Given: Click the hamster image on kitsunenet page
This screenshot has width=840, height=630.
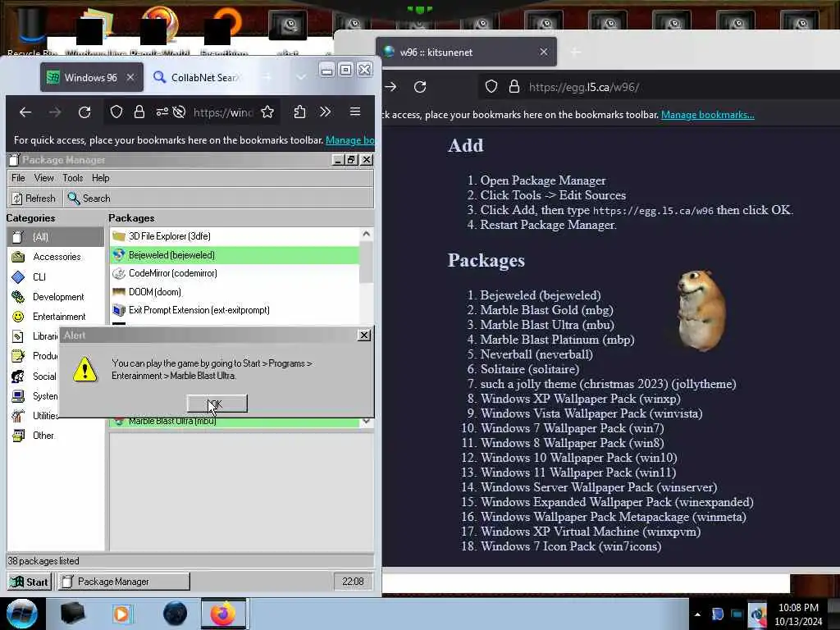Looking at the screenshot, I should click(x=701, y=310).
